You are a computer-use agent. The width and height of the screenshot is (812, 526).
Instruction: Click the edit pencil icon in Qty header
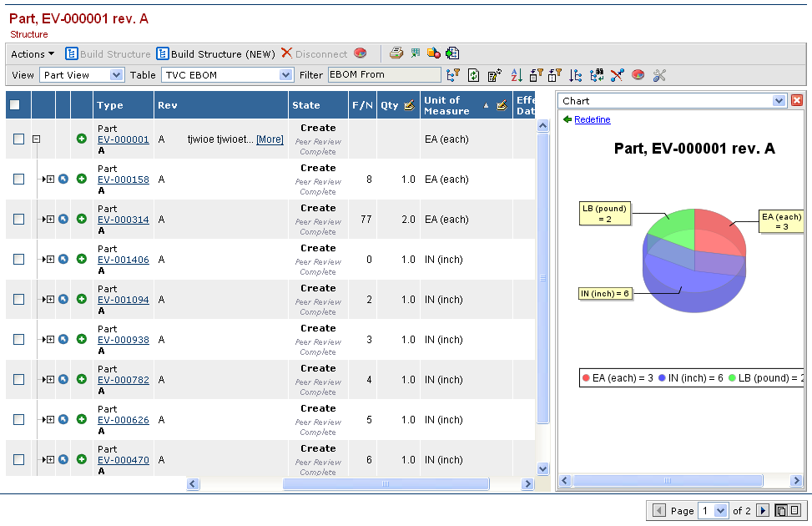click(409, 105)
